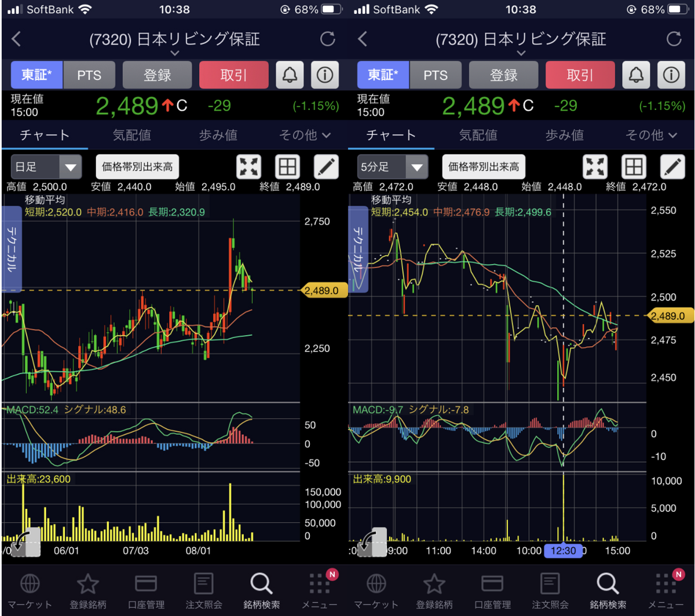Click the 5-minute chart scroll handle
The image size is (695, 616).
tap(372, 542)
